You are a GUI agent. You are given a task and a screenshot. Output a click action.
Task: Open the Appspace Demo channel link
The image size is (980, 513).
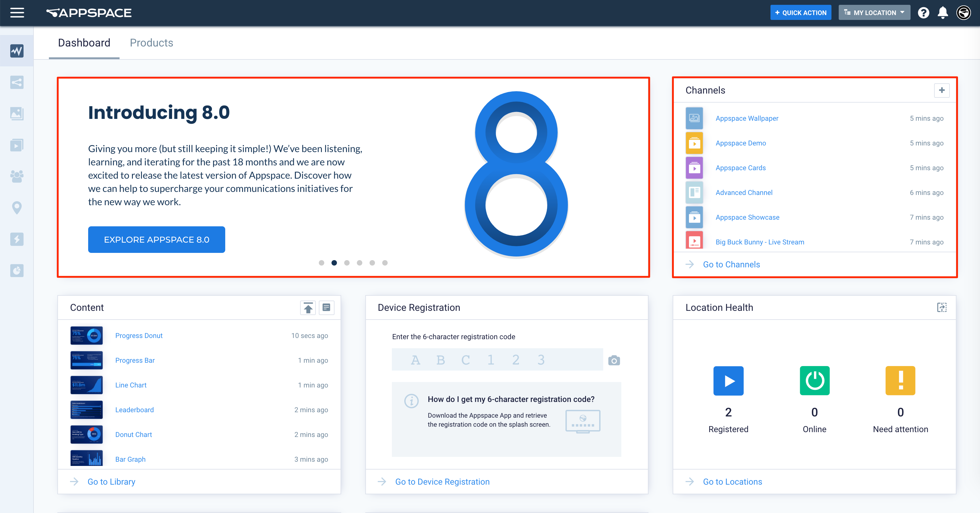(741, 143)
